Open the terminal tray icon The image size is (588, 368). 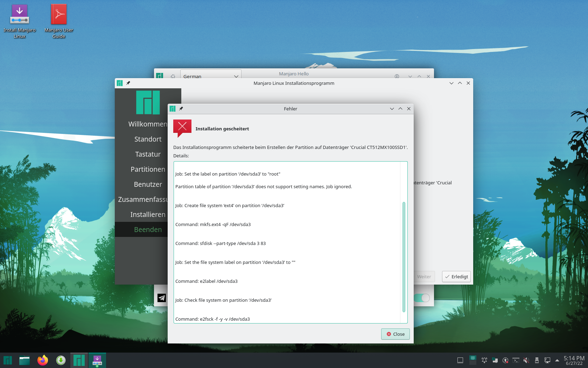pyautogui.click(x=516, y=360)
